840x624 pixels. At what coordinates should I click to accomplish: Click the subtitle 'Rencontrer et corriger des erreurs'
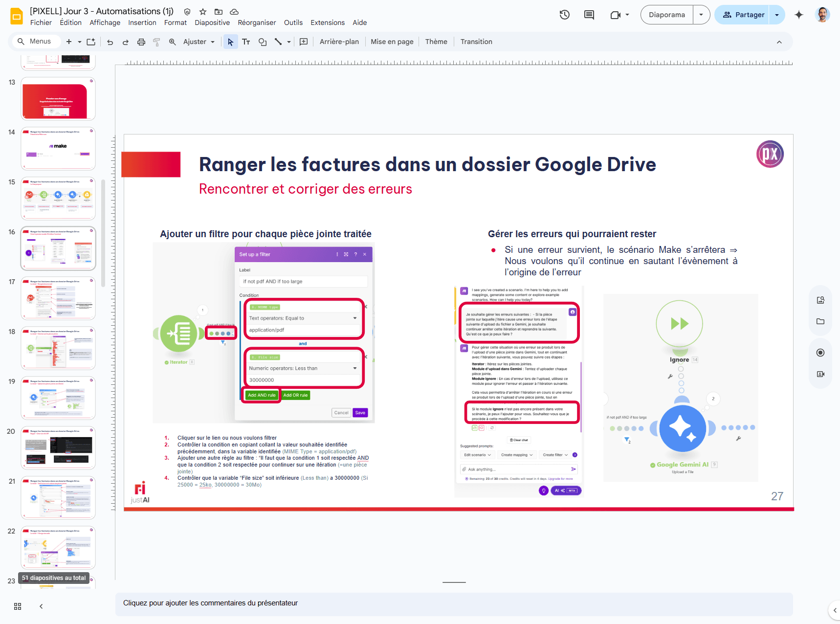(306, 189)
